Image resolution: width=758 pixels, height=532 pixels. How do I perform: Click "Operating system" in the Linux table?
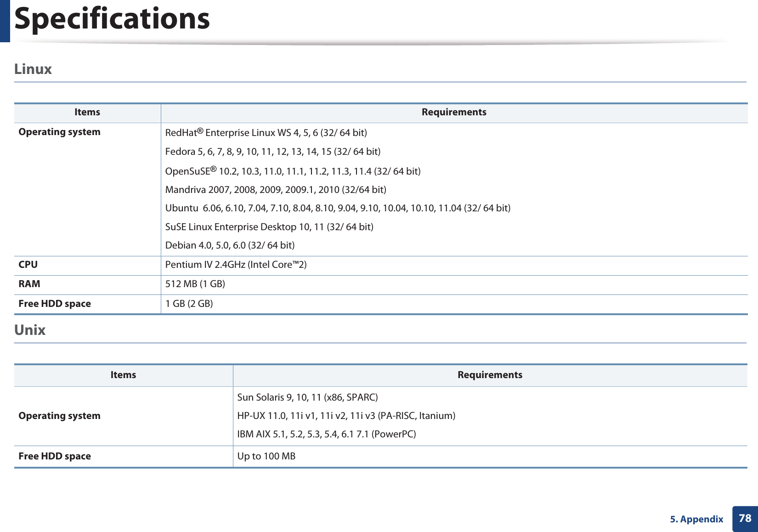pos(59,132)
